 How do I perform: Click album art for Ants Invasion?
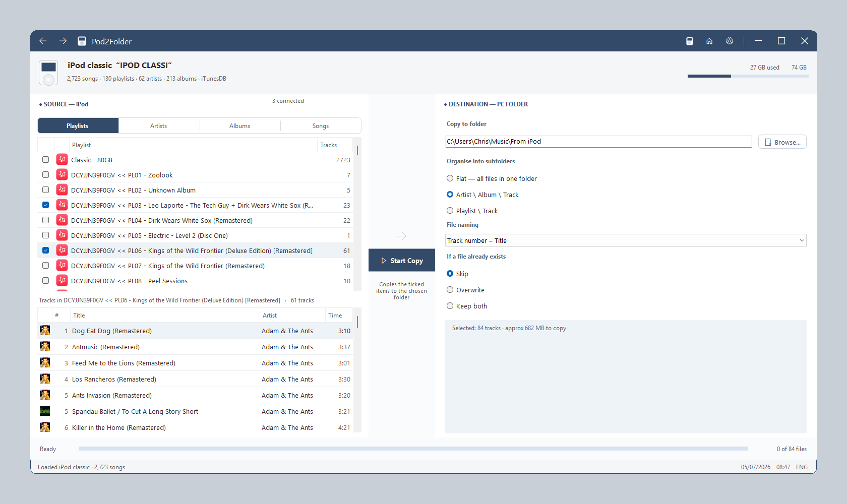(x=45, y=395)
